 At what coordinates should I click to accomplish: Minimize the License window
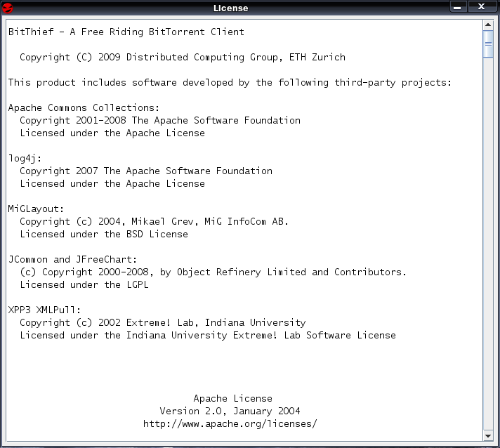[459, 7]
